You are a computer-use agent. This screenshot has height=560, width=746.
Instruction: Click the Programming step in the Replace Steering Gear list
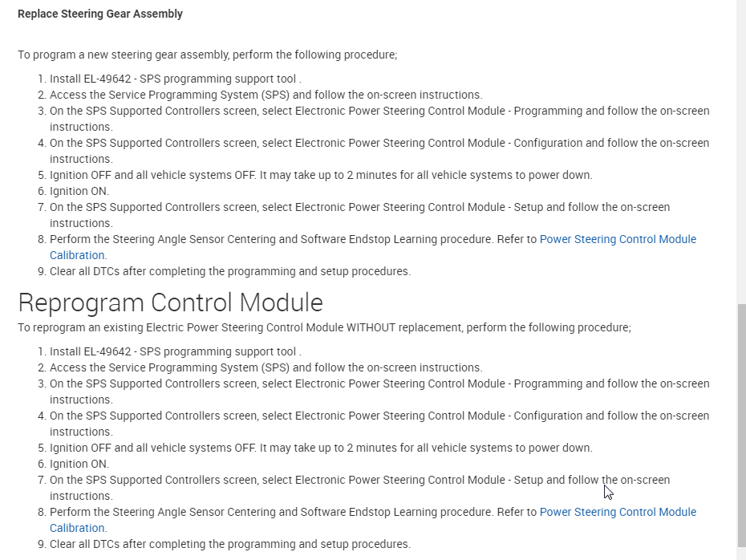[x=379, y=111]
